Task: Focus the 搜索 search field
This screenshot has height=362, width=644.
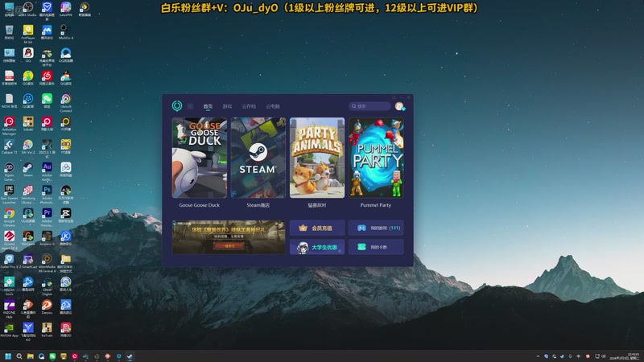Action: (x=369, y=106)
